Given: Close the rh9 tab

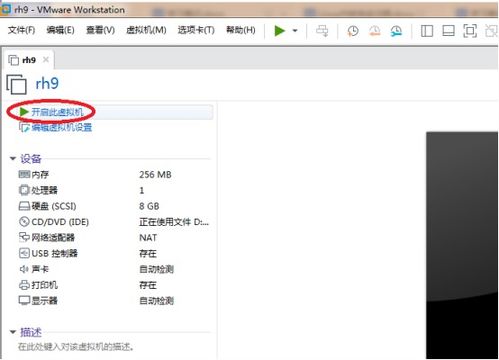Looking at the screenshot, I should tap(46, 60).
